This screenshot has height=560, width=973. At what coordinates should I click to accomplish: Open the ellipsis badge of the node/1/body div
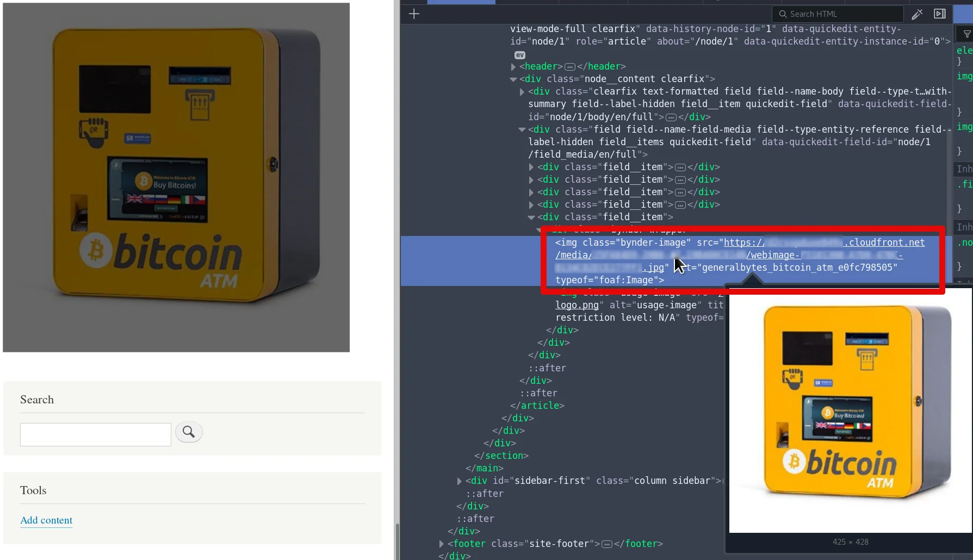(x=671, y=117)
